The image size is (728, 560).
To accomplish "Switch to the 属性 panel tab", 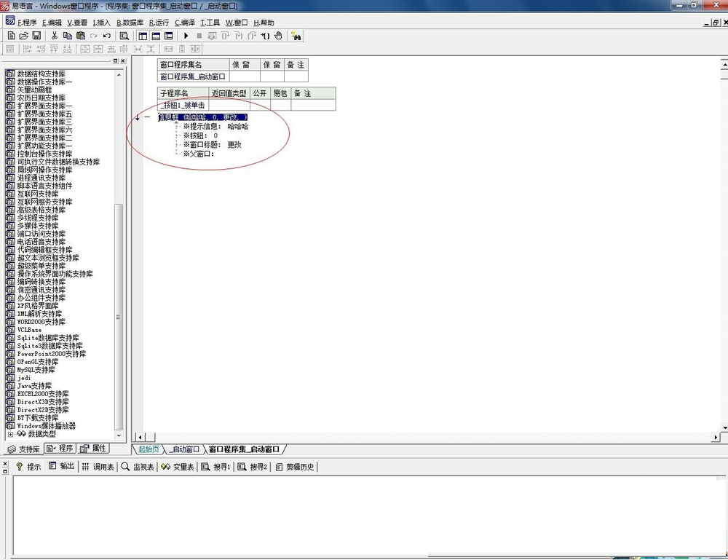I will (x=93, y=448).
